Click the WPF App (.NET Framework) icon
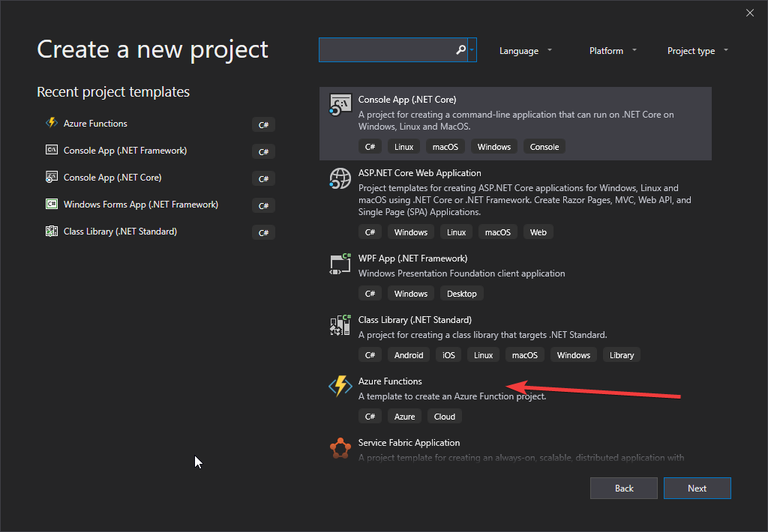Image resolution: width=768 pixels, height=532 pixels. [x=340, y=264]
